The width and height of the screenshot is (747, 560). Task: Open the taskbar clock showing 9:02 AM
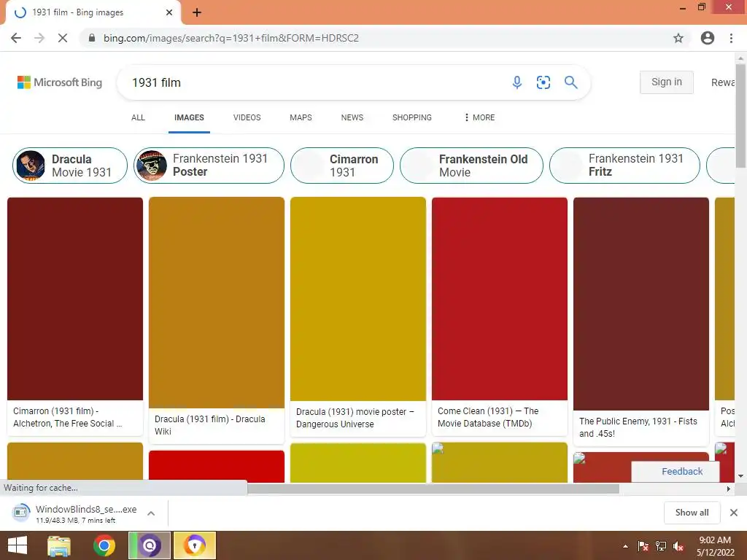click(715, 546)
